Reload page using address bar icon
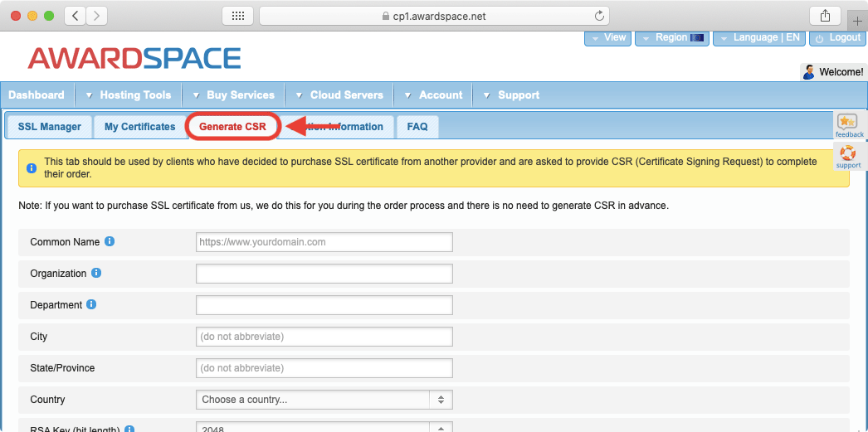 click(x=599, y=16)
